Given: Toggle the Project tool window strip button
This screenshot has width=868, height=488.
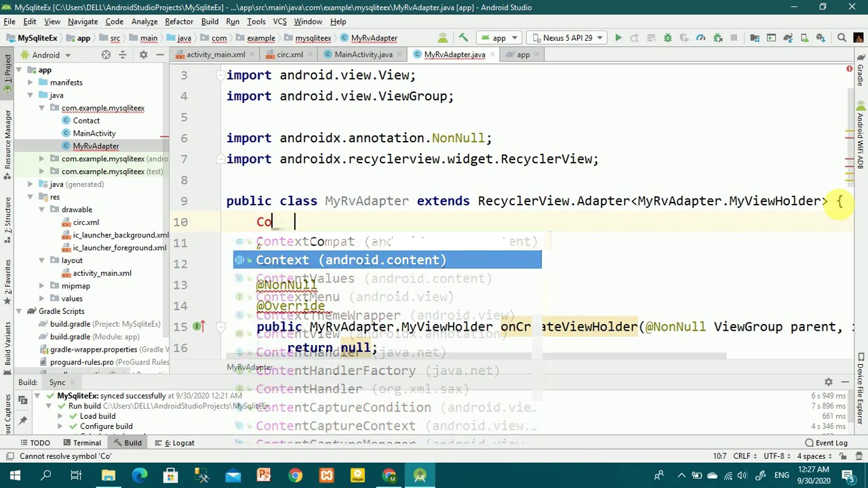Looking at the screenshot, I should tap(7, 73).
